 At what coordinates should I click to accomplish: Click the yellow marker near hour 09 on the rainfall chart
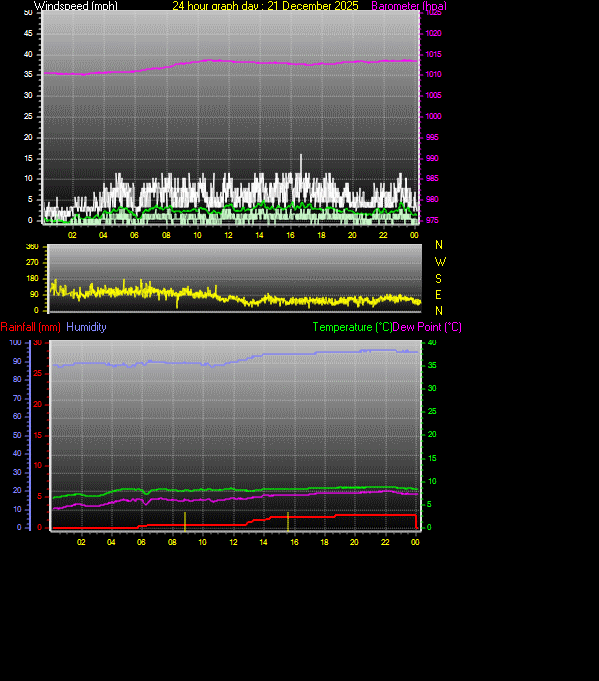pyautogui.click(x=185, y=522)
